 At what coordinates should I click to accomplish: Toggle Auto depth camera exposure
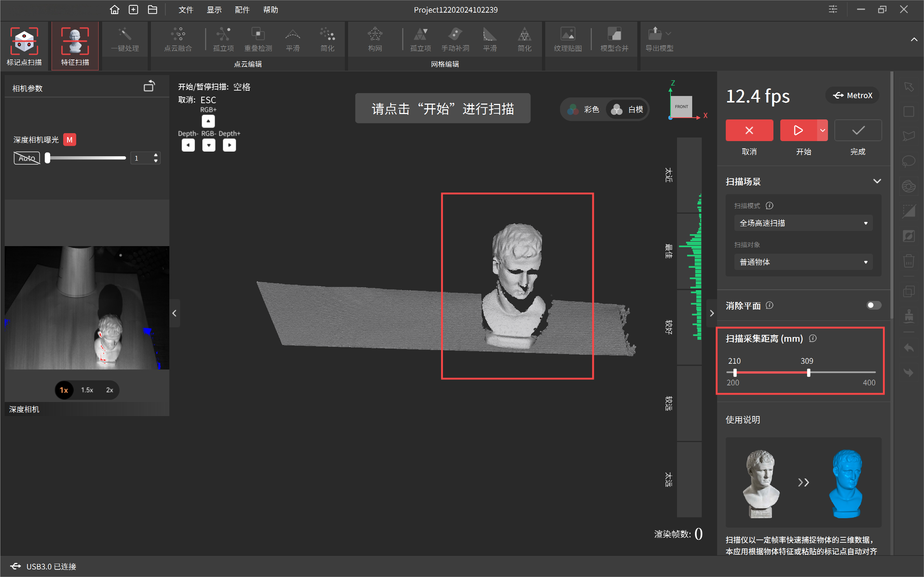point(27,158)
